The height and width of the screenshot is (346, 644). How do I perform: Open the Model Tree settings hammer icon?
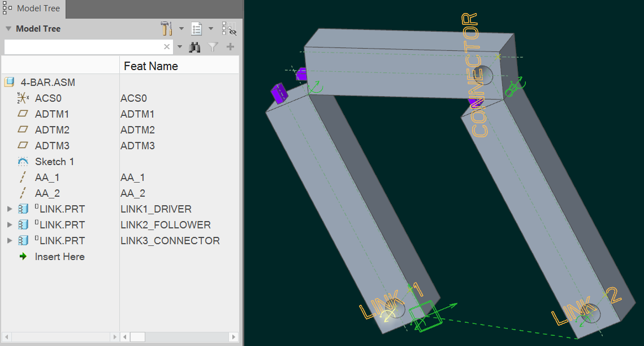(166, 28)
